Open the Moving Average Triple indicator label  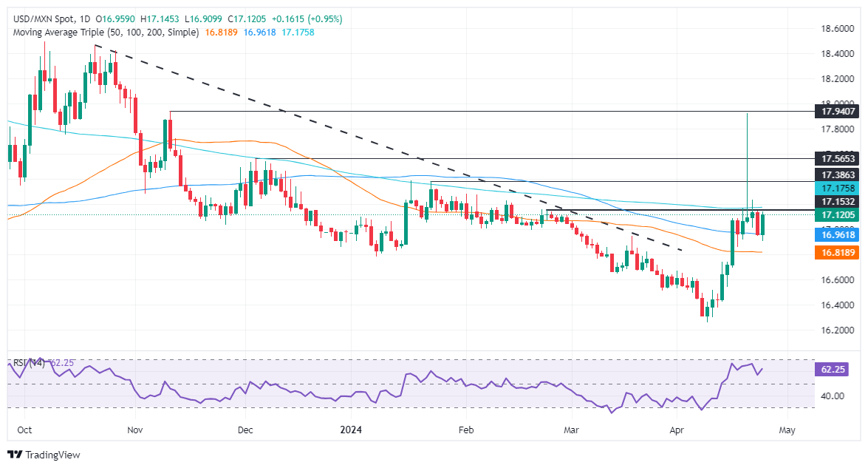[x=106, y=32]
